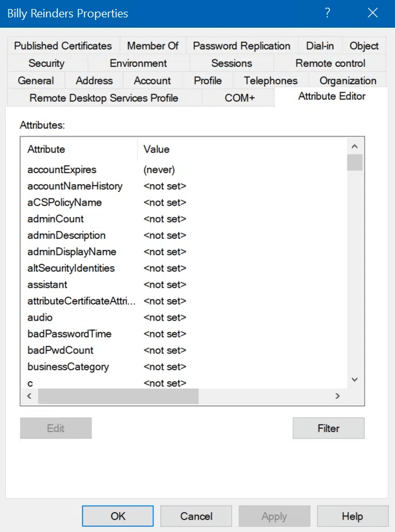This screenshot has height=532, width=395.
Task: Open the Remote control tab
Action: pos(329,63)
